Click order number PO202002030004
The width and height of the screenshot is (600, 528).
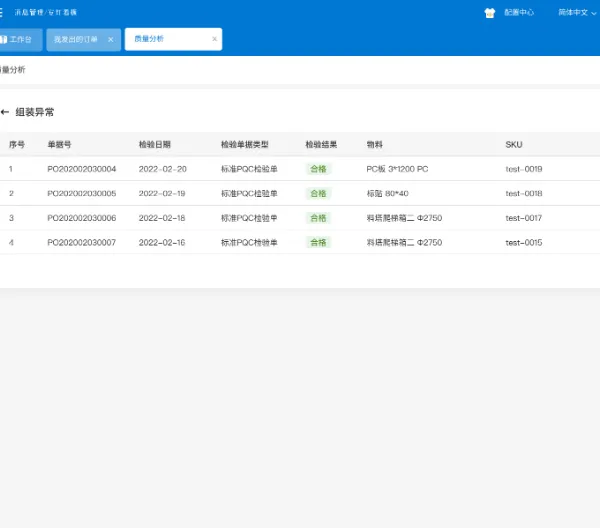[x=82, y=169]
